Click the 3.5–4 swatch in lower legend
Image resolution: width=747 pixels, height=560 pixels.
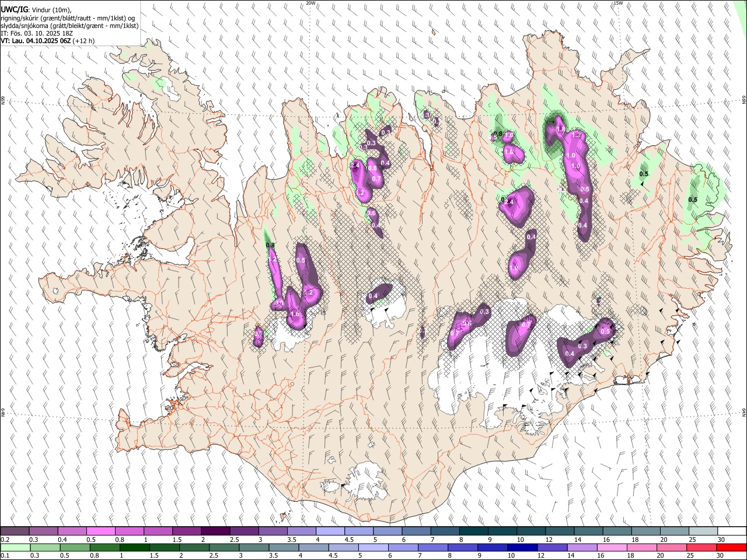(283, 547)
